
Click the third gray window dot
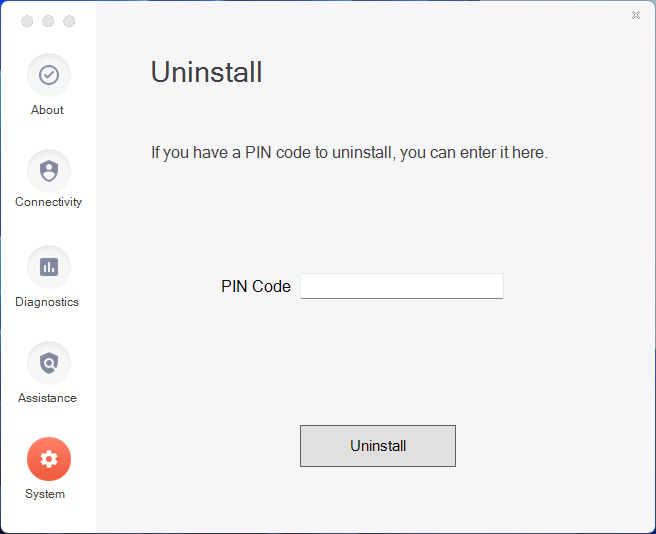pos(69,21)
